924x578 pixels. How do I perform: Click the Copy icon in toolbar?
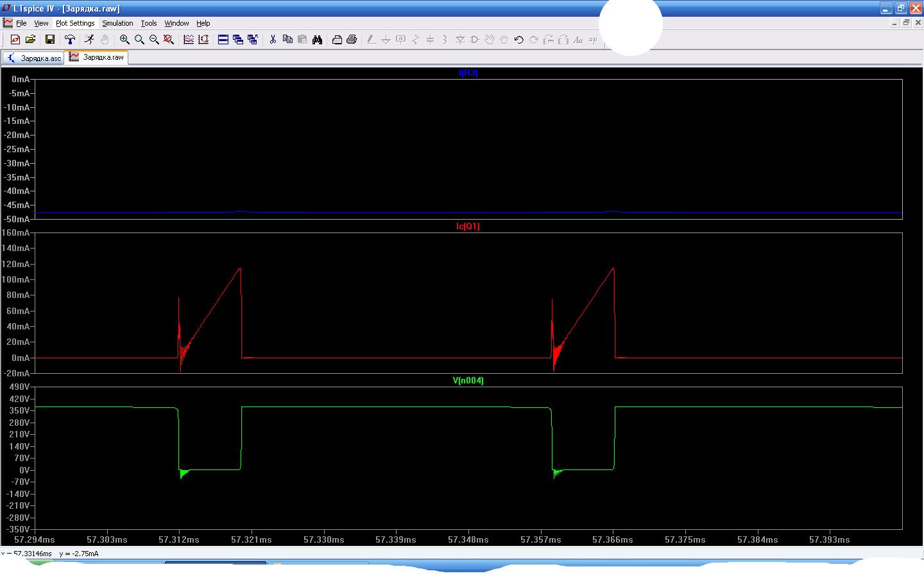pos(287,40)
